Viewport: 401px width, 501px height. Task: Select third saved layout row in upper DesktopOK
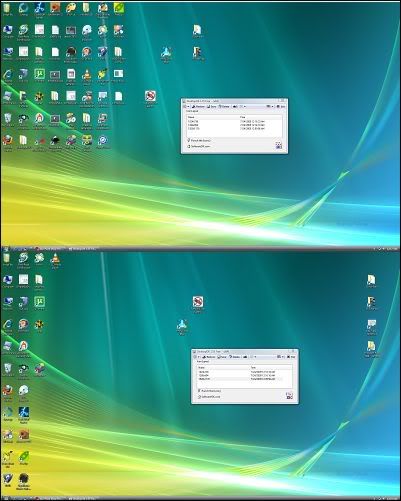(234, 129)
